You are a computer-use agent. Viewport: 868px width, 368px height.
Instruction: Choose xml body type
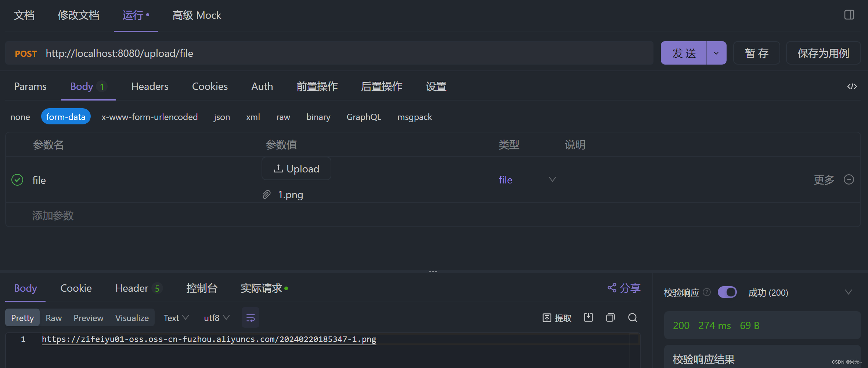[x=253, y=117]
